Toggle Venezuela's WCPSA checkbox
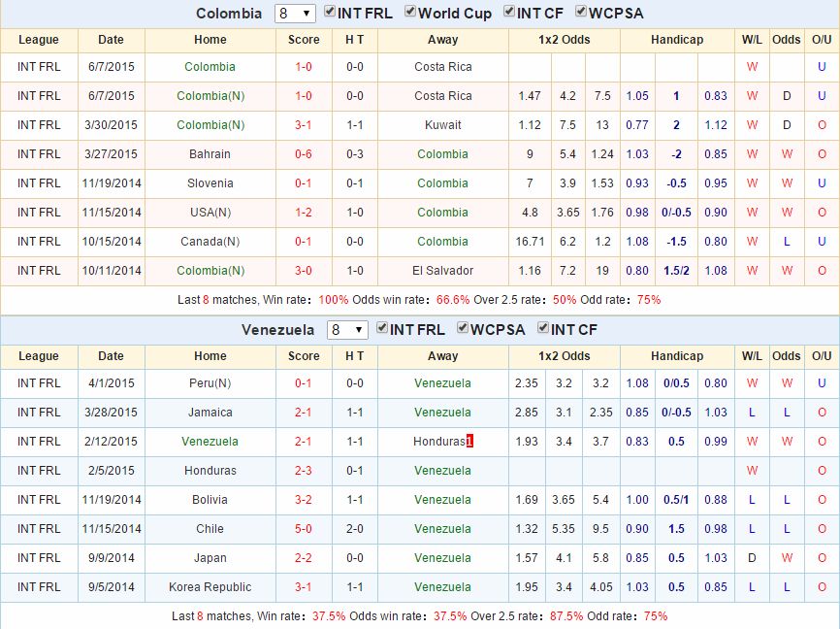 (463, 328)
